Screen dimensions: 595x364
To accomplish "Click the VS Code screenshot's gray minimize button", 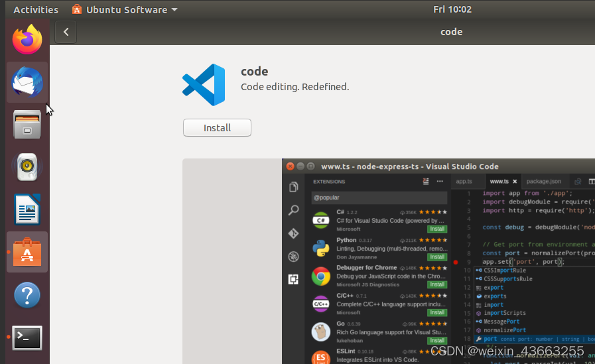I will [300, 166].
